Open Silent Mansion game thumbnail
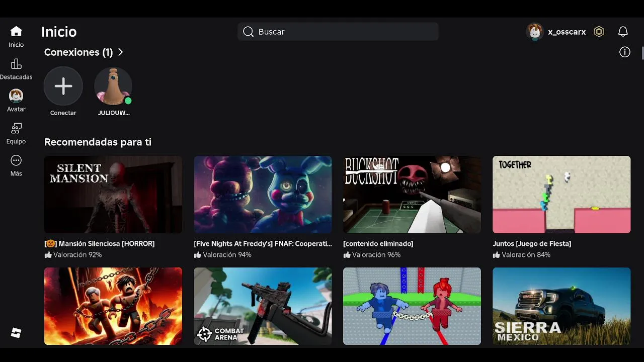The height and width of the screenshot is (362, 644). pos(113,195)
